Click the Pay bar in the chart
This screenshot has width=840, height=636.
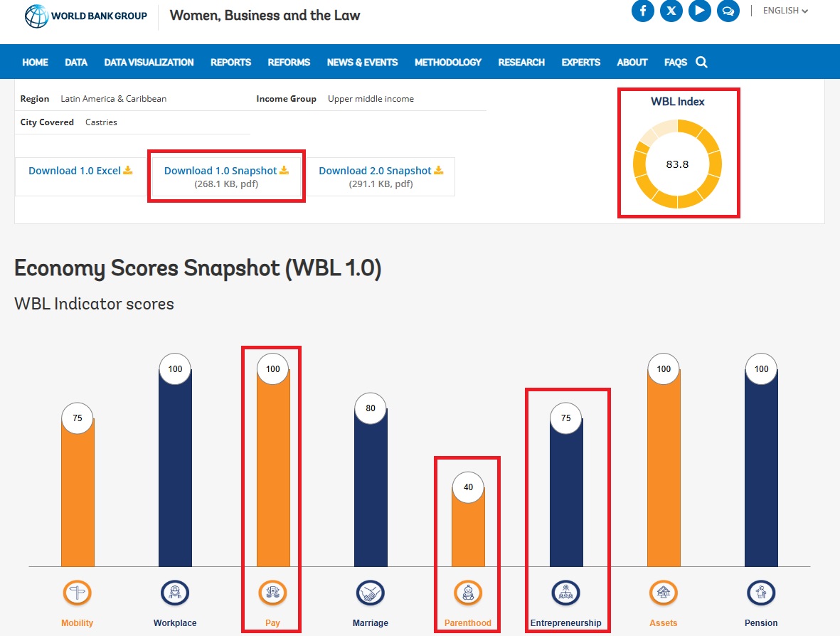point(273,467)
